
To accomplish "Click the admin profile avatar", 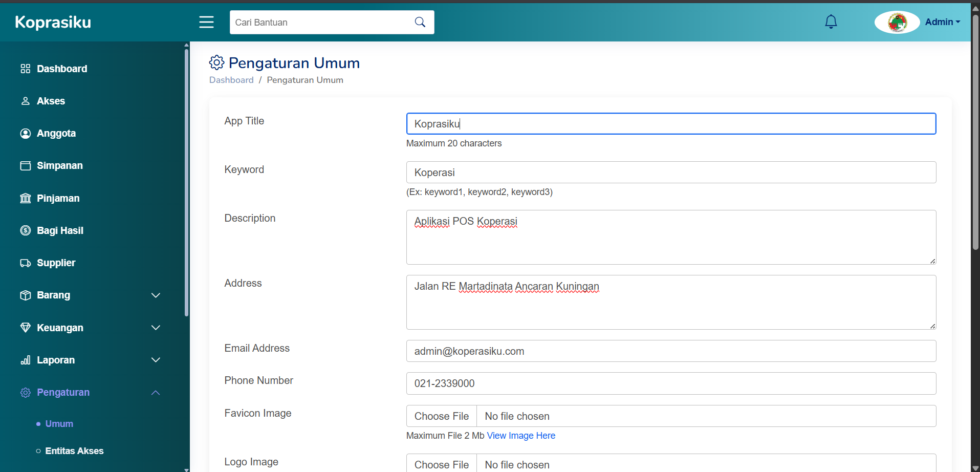I will click(897, 22).
